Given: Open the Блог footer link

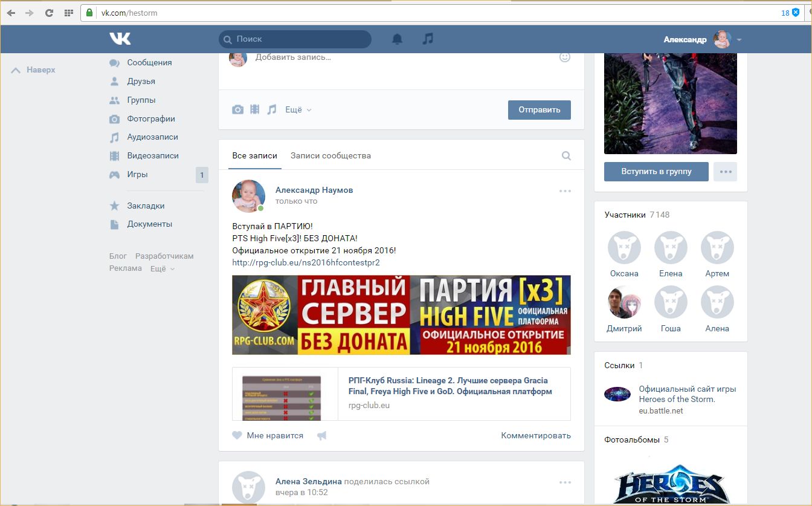Looking at the screenshot, I should click(x=118, y=256).
